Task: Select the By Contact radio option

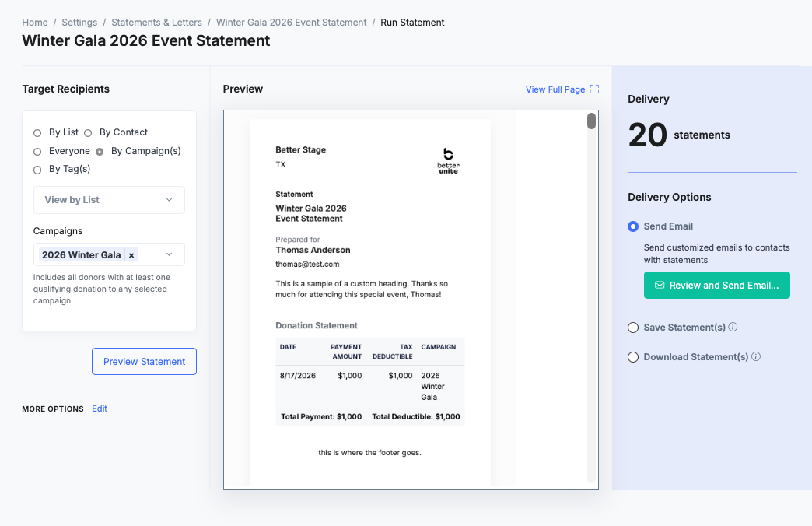Action: (88, 133)
